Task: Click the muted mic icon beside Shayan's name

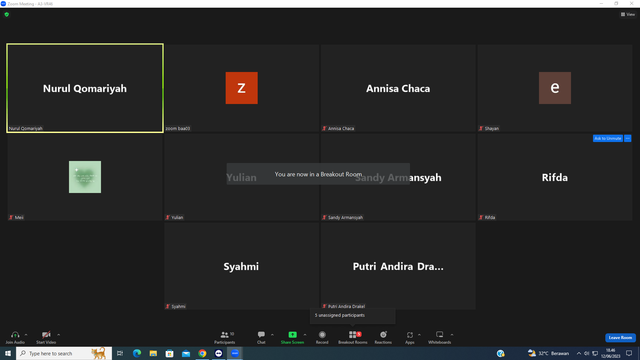Action: pos(481,128)
